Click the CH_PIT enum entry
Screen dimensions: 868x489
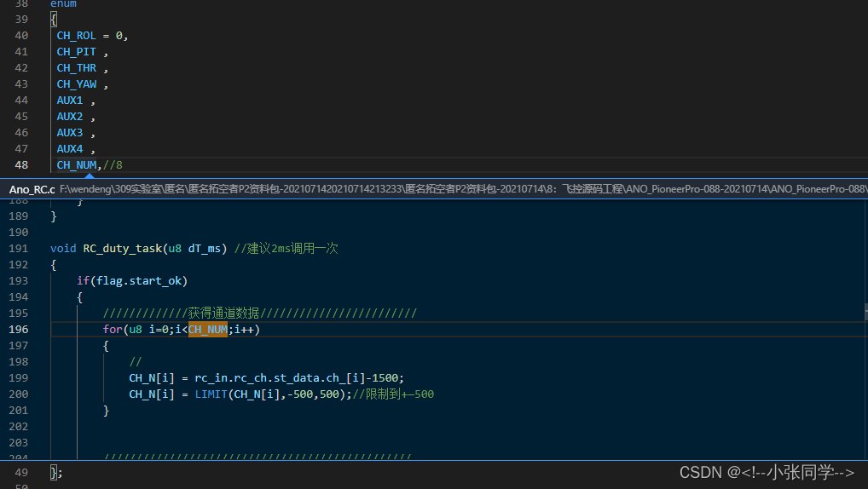tap(77, 51)
